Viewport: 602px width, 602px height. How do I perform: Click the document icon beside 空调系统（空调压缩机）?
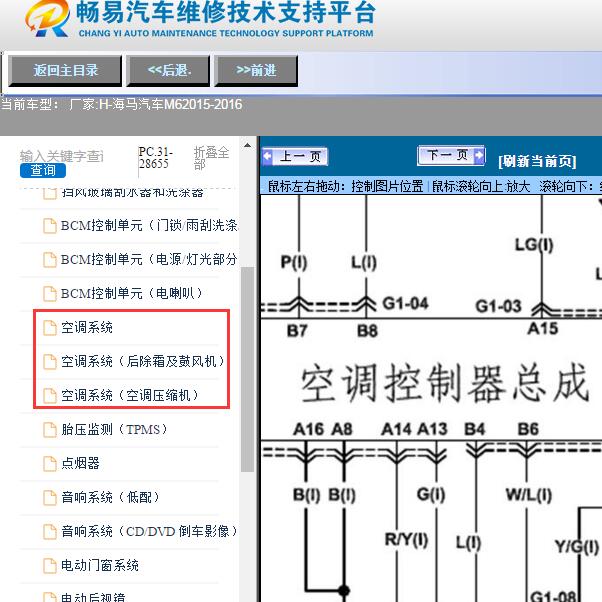click(50, 395)
